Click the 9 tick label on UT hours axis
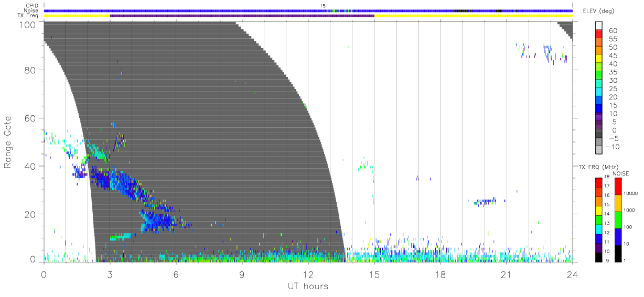Screen dimensions: 644x297 [x=242, y=274]
